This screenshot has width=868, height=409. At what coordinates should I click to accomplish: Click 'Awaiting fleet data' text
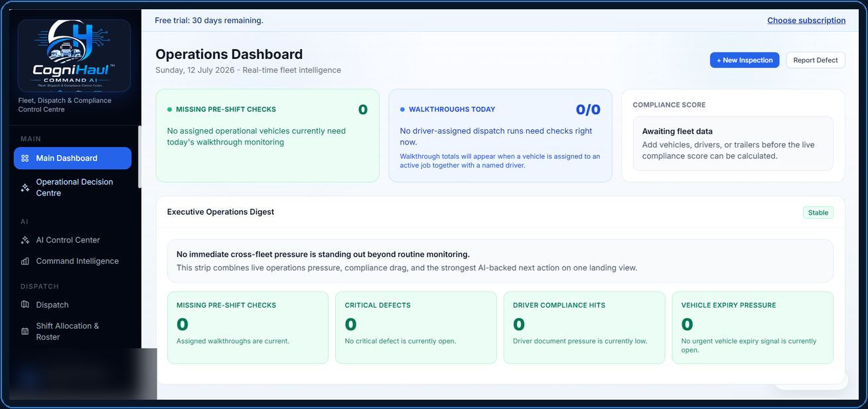678,131
